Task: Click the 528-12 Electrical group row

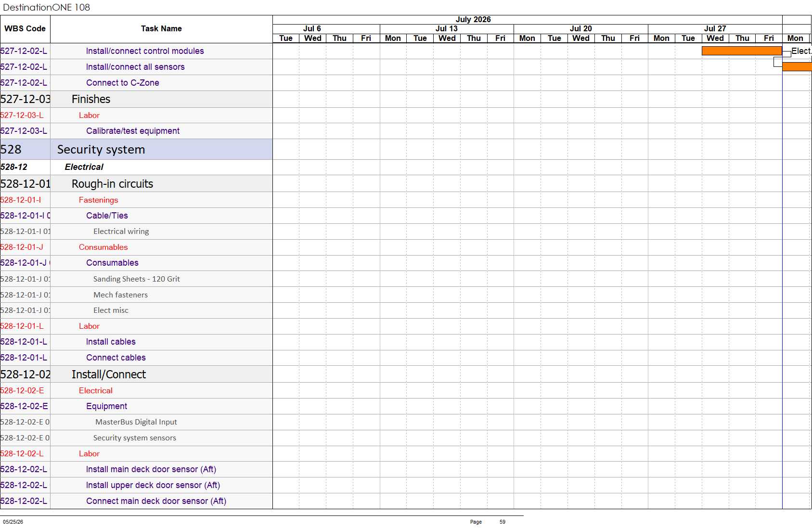Action: tap(136, 167)
